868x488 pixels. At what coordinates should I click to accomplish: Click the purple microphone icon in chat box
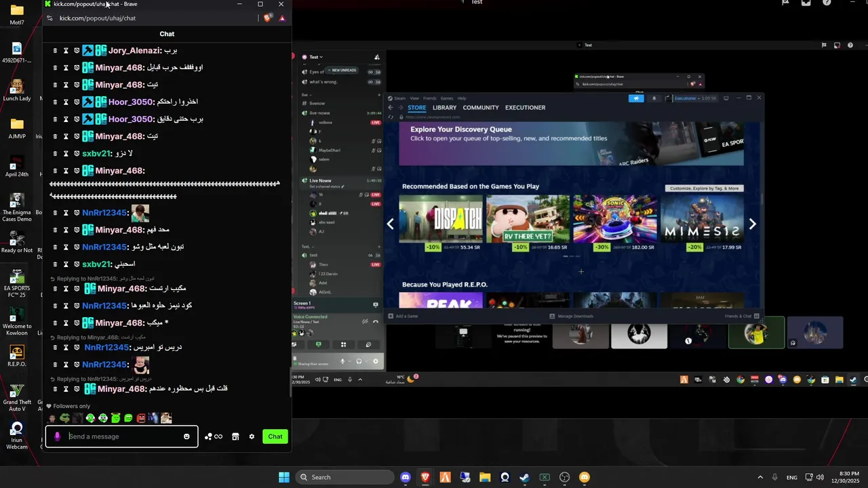pyautogui.click(x=58, y=436)
